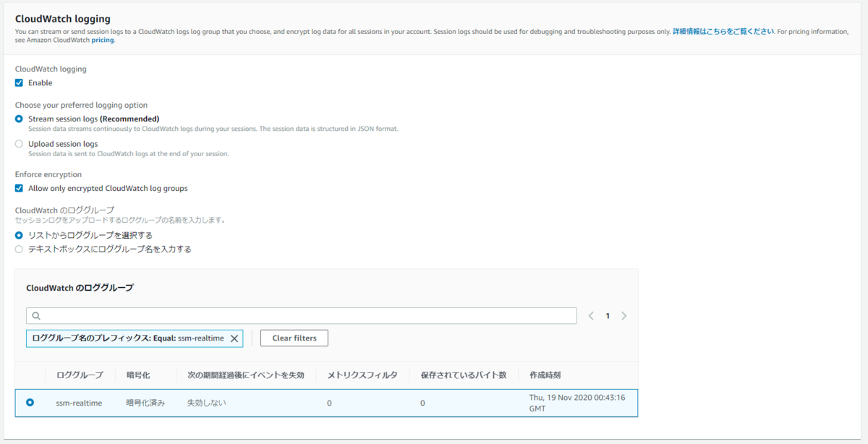Click the 失効しない retention cell
This screenshot has width=868, height=444.
[207, 403]
